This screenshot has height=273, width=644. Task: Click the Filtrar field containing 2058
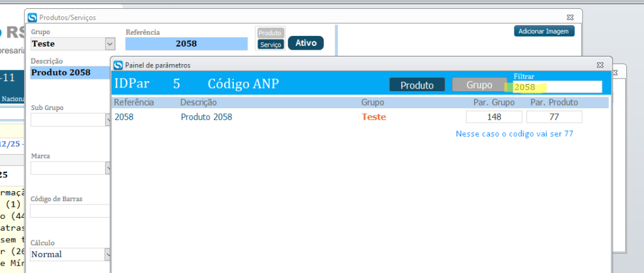(557, 87)
